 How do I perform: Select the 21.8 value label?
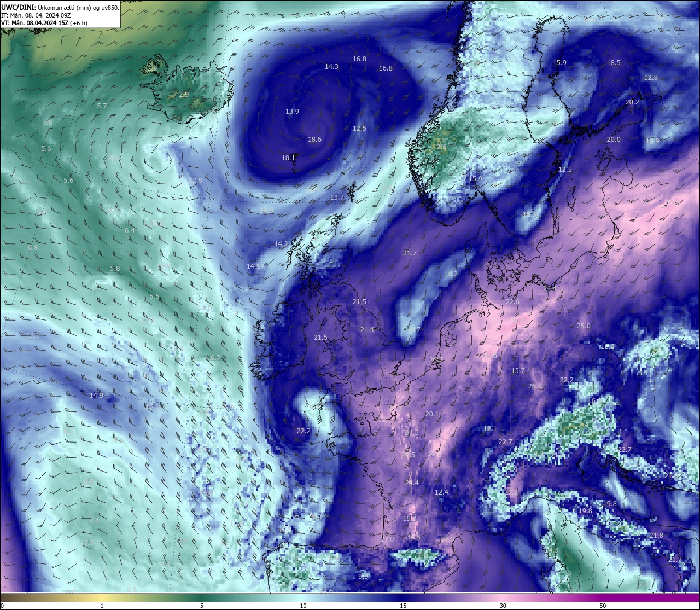click(656, 535)
